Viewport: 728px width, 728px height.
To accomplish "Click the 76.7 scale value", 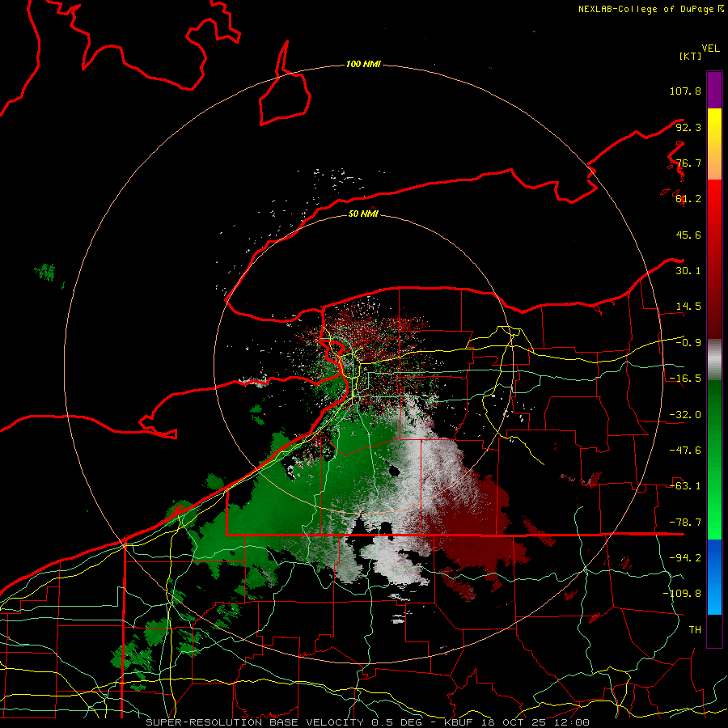I will pyautogui.click(x=688, y=163).
